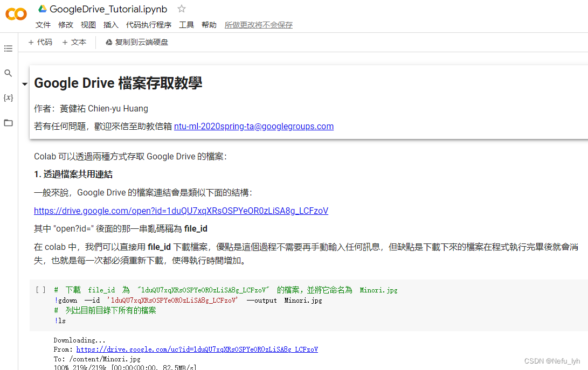Open the files browser in the sidebar
588x370 pixels.
point(8,122)
